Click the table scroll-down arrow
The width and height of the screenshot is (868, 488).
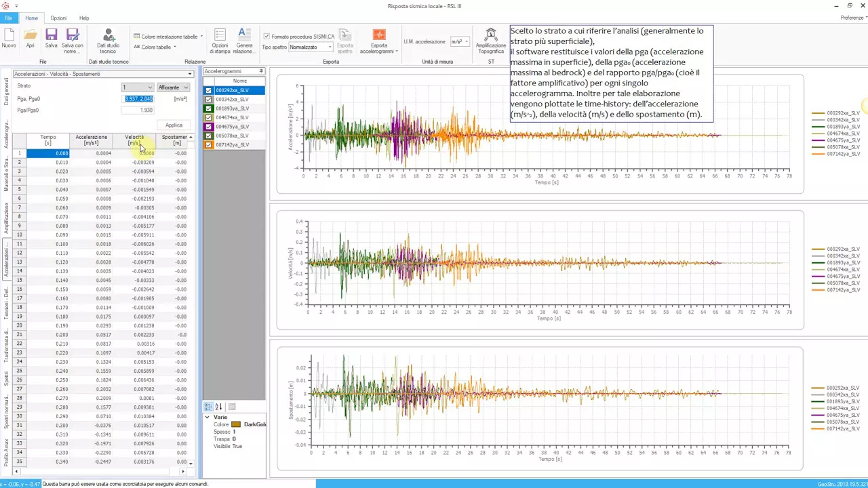[191, 464]
